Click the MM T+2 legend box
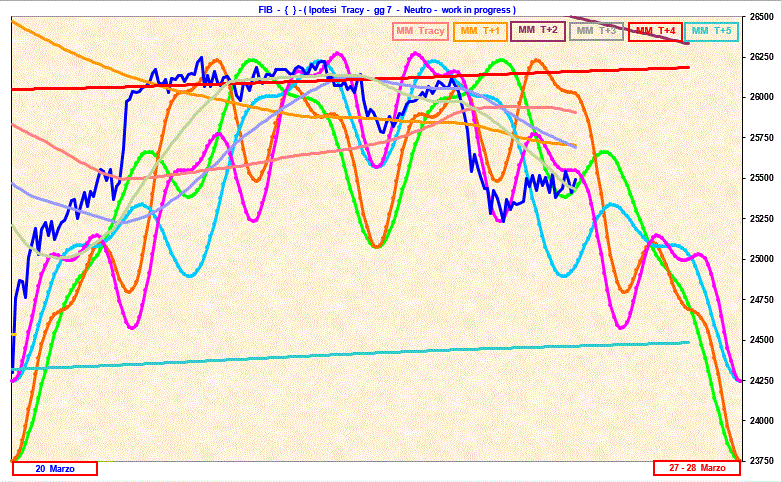Image resolution: width=781 pixels, height=482 pixels. (x=538, y=31)
